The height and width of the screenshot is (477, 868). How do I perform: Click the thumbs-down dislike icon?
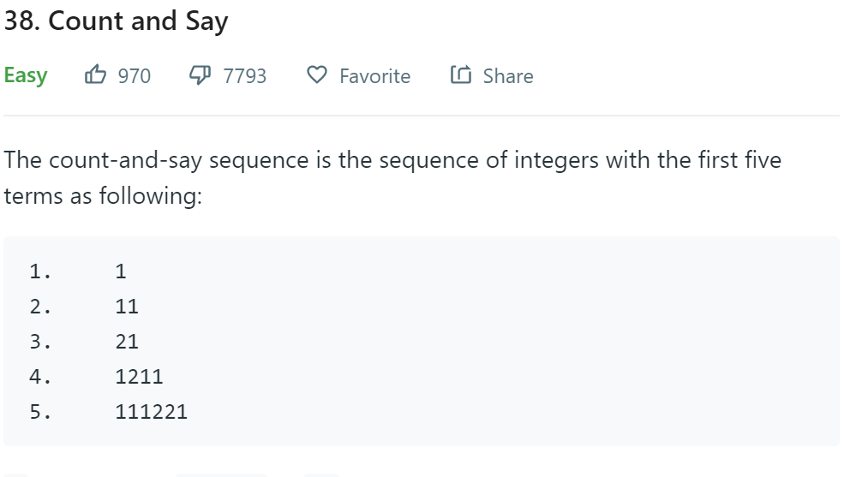coord(200,75)
